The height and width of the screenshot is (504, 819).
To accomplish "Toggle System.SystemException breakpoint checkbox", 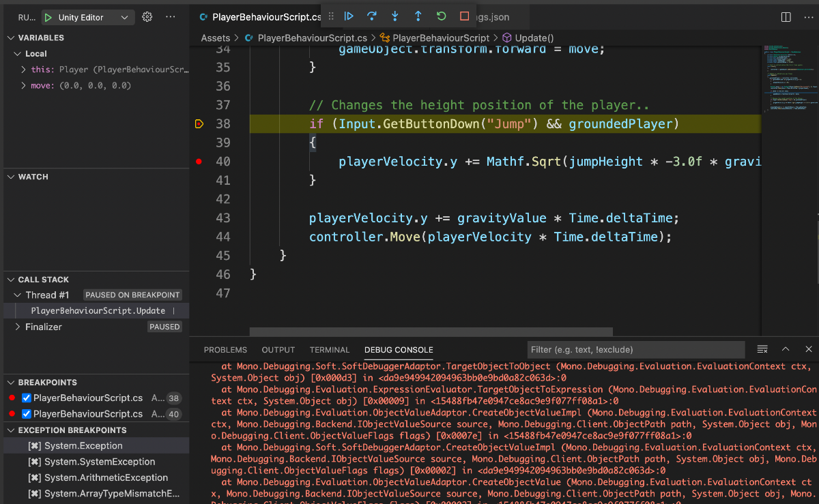I will tap(35, 462).
